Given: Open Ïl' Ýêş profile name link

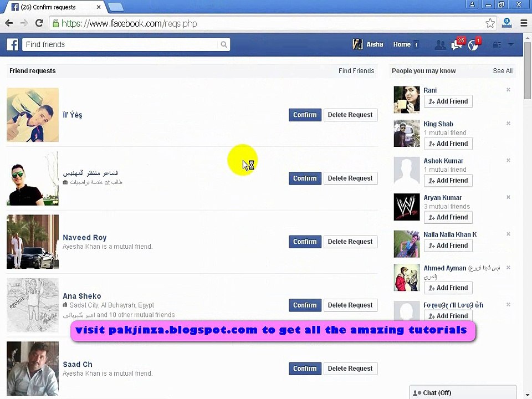Looking at the screenshot, I should [72, 115].
